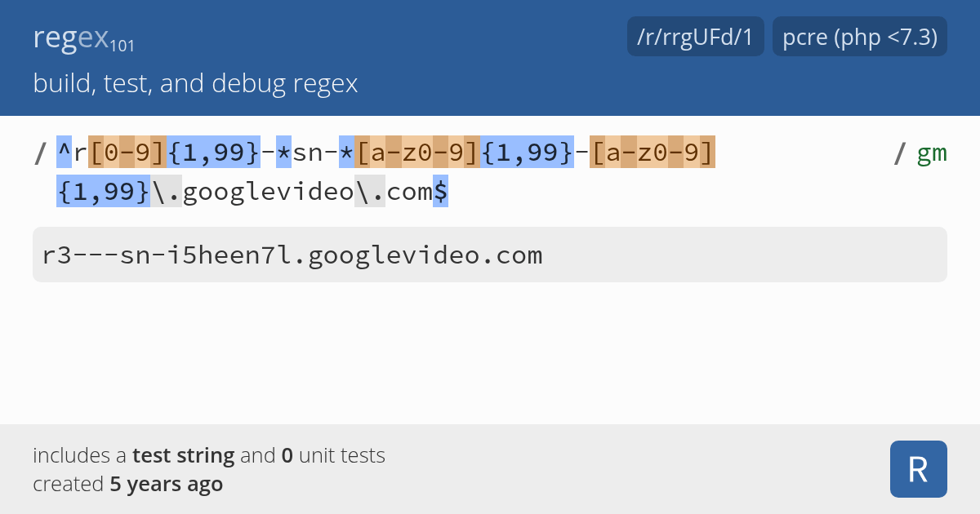Image resolution: width=980 pixels, height=514 pixels.
Task: Click the closing slash delimiter beside gm
Action: coord(900,153)
